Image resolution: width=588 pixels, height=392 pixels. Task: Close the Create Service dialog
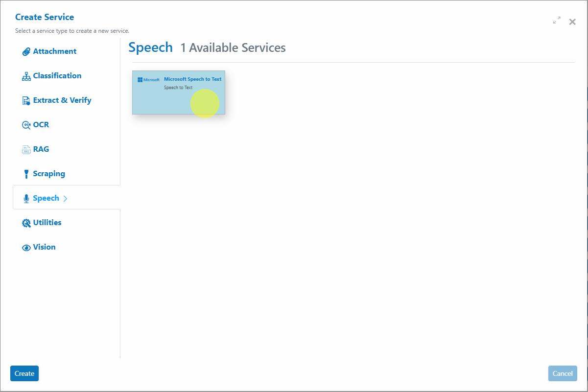[x=572, y=22]
